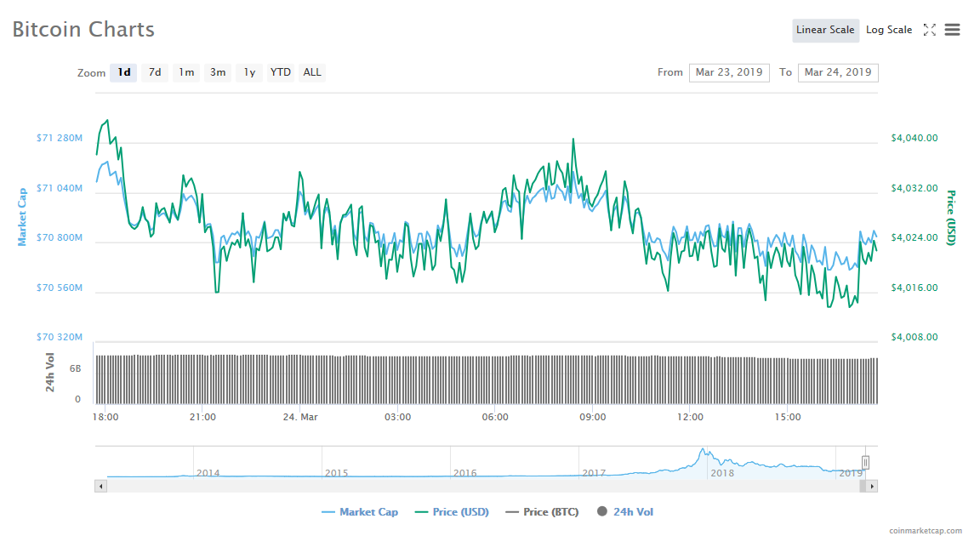Choose the YTD zoom option

[281, 72]
